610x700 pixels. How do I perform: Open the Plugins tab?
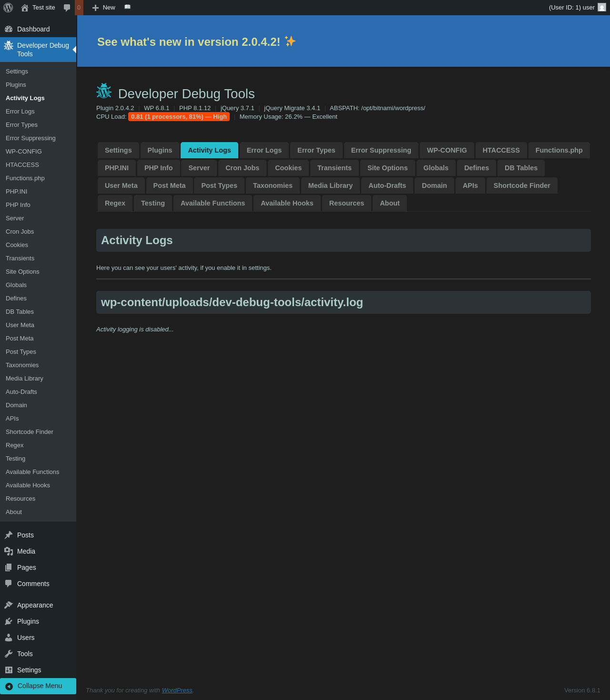point(160,150)
